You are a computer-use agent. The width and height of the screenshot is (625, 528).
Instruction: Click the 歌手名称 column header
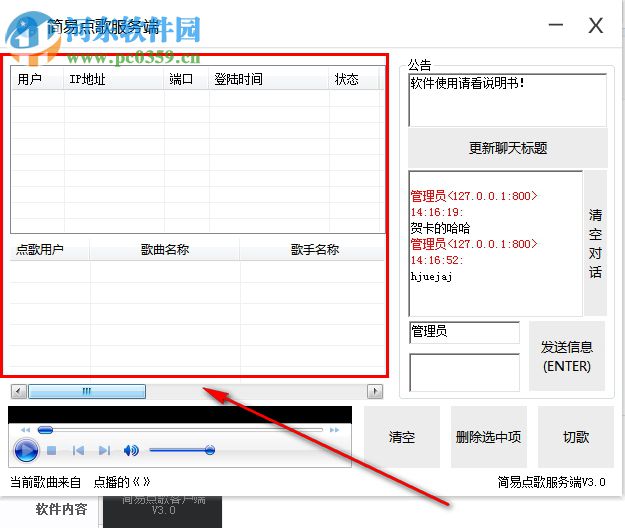pos(313,250)
